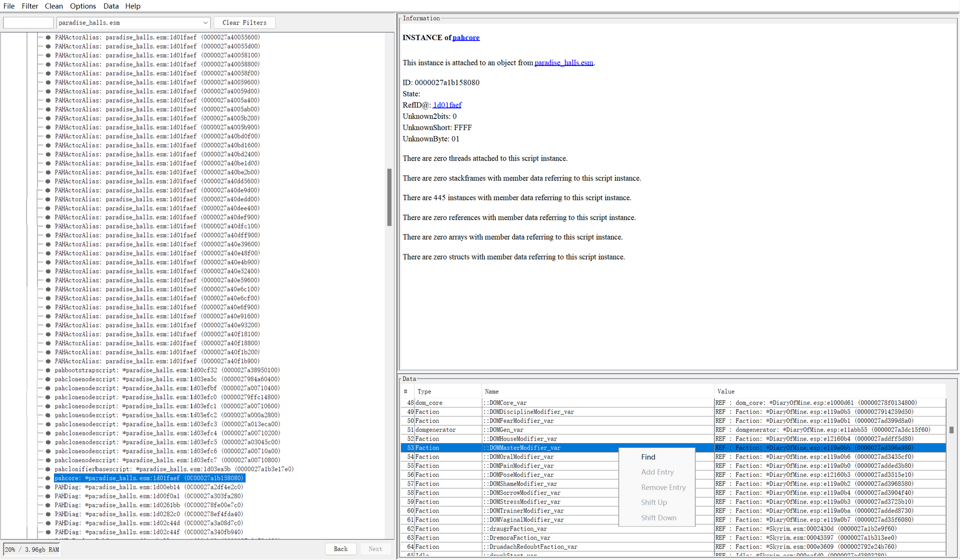This screenshot has height=560, width=960.
Task: Click the node bullet of pahbootstrapscript
Action: pos(48,370)
